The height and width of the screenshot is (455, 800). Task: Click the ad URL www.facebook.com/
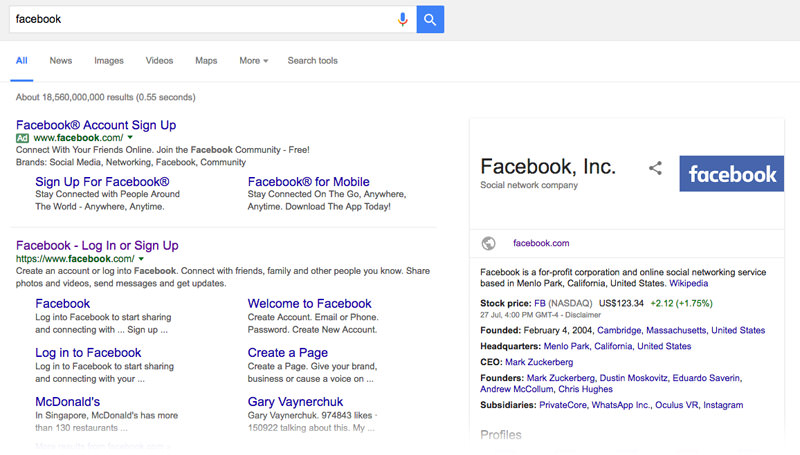pos(78,138)
